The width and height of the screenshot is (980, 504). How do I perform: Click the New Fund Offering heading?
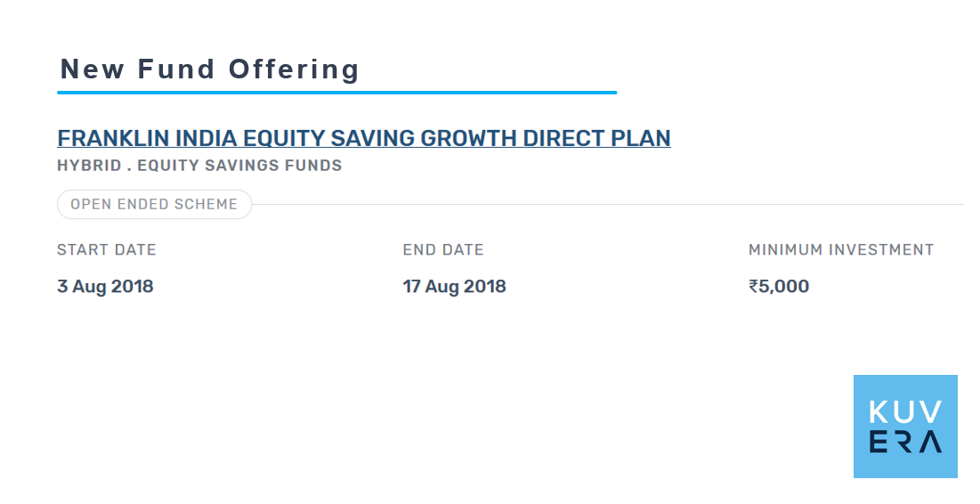[x=209, y=69]
